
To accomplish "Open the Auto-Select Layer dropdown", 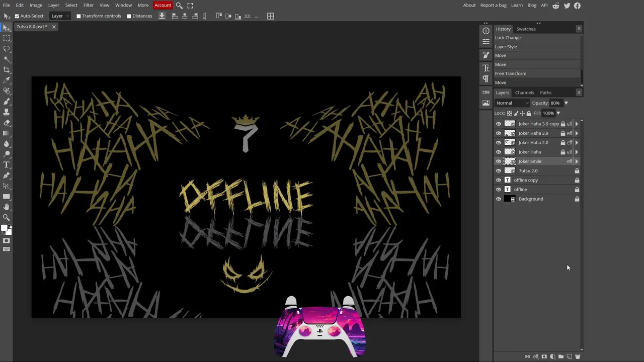I will pos(60,16).
